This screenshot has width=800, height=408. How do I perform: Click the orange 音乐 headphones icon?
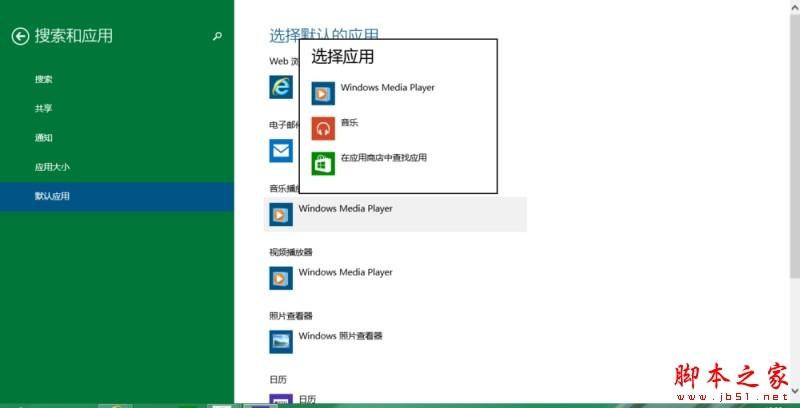point(323,128)
